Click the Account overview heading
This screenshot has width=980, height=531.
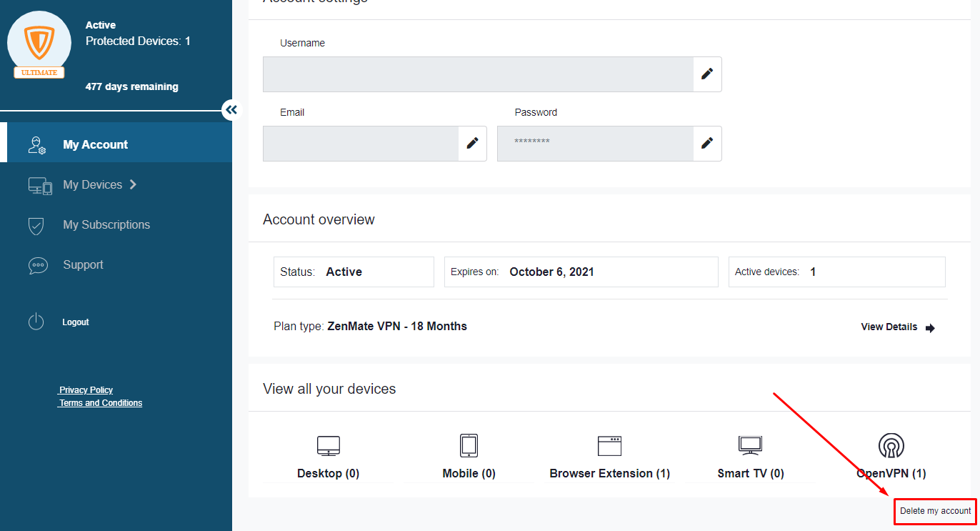point(319,219)
